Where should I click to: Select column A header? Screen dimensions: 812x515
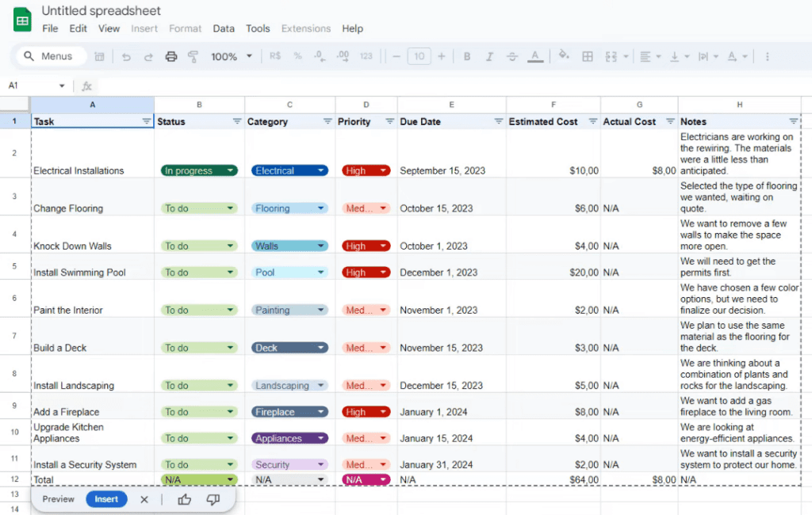coord(93,105)
